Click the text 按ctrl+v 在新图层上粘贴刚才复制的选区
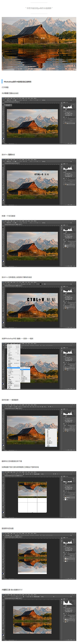The image size is (78, 644). pyautogui.click(x=17, y=277)
